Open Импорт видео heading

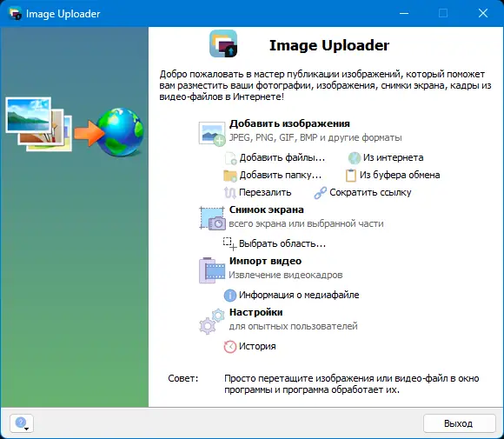pos(265,261)
